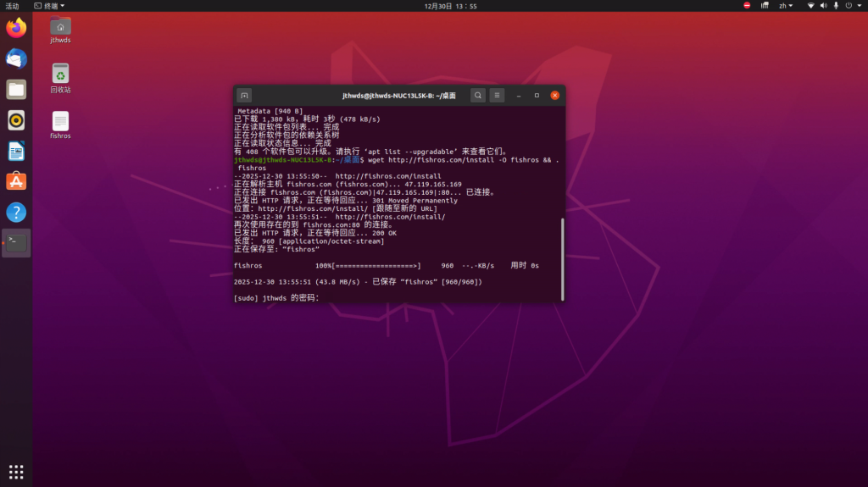868x487 pixels.
Task: Click the terminal vertical scrollbar
Action: (562, 258)
